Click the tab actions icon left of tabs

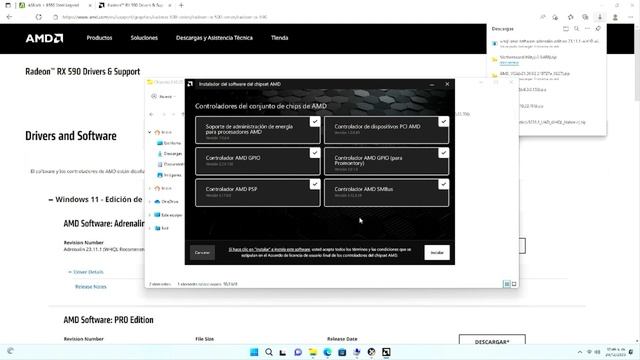click(x=8, y=5)
